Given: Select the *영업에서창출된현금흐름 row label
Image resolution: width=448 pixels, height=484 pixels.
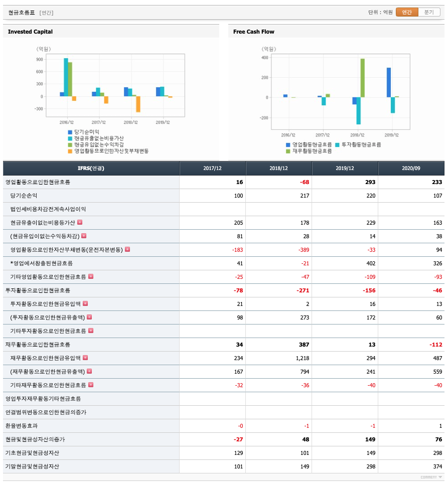Looking at the screenshot, I should (41, 263).
